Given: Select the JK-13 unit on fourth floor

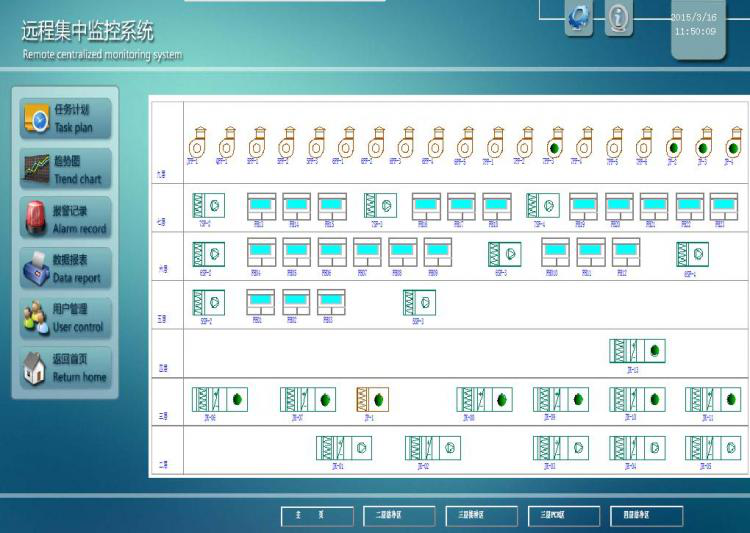Looking at the screenshot, I should (637, 351).
